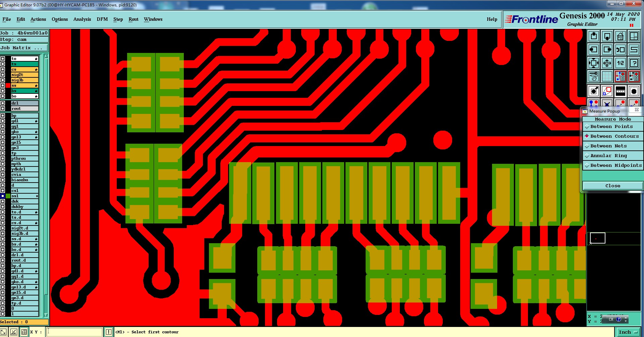Click the red color swatch of layer ss
The height and width of the screenshot is (337, 644).
[8, 85]
